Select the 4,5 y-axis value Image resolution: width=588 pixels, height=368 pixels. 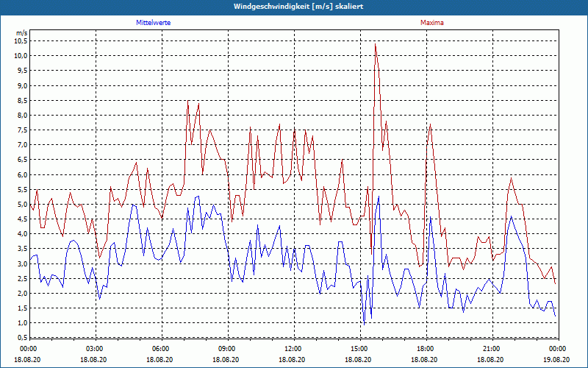[23, 219]
